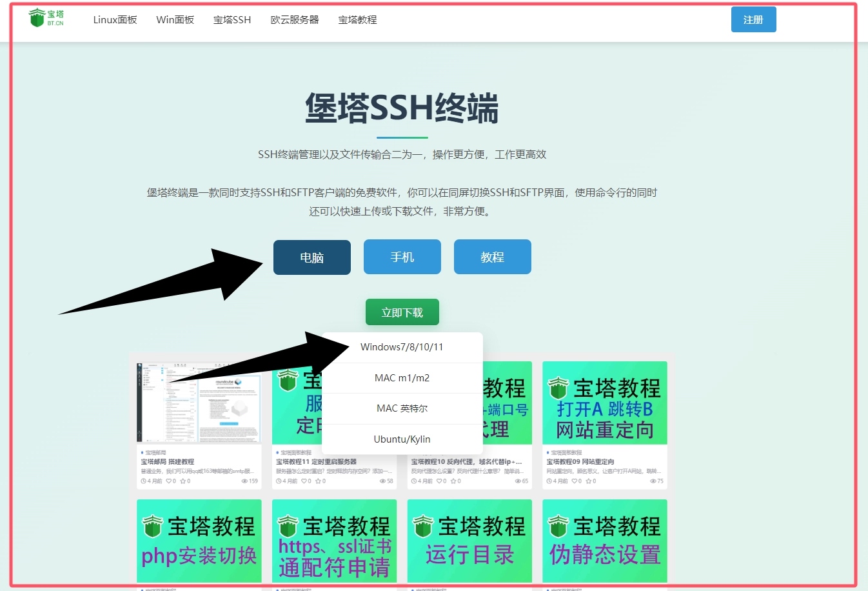Screen dimensions: 868x591
Task: Choose Windows7/8/10/11 from the download list
Action: pyautogui.click(x=402, y=347)
